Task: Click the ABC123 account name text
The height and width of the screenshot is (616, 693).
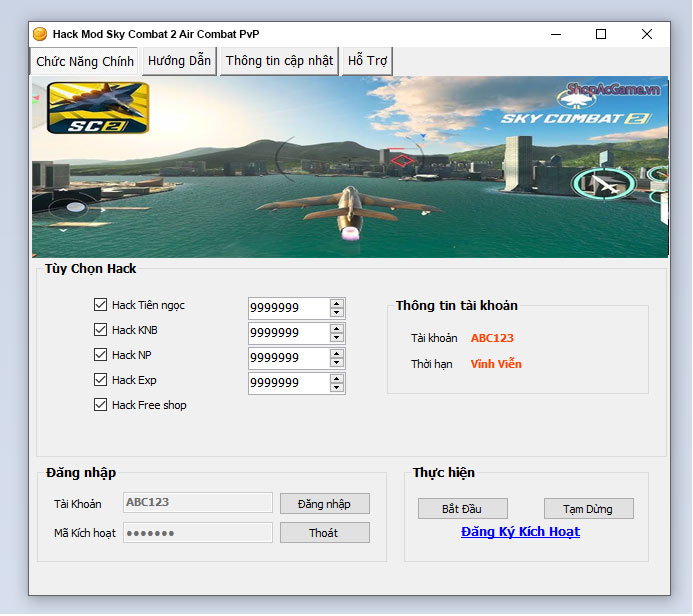Action: 492,338
